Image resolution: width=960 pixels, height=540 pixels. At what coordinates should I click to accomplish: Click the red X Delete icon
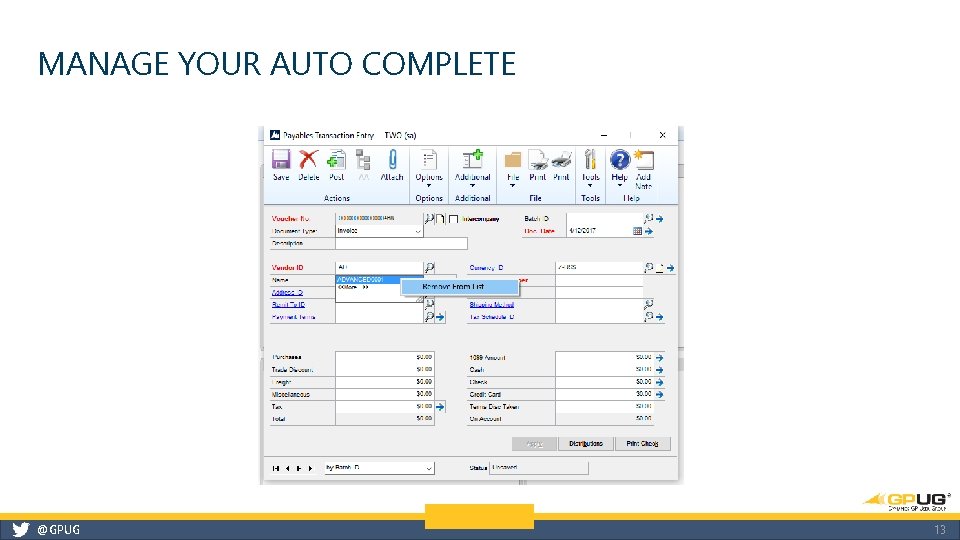coord(309,159)
